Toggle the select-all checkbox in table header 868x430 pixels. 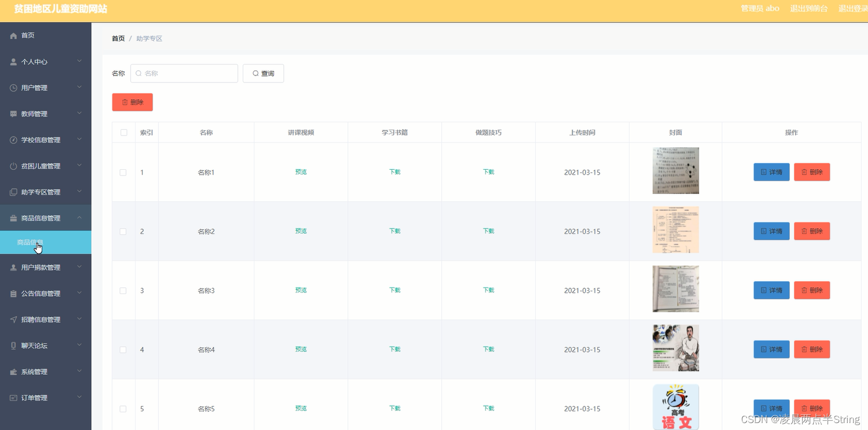pyautogui.click(x=124, y=132)
